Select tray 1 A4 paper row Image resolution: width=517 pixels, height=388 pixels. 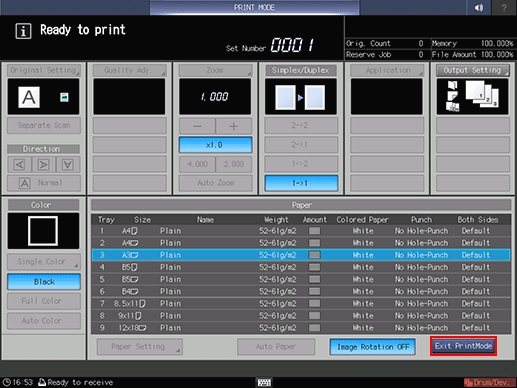pyautogui.click(x=301, y=231)
